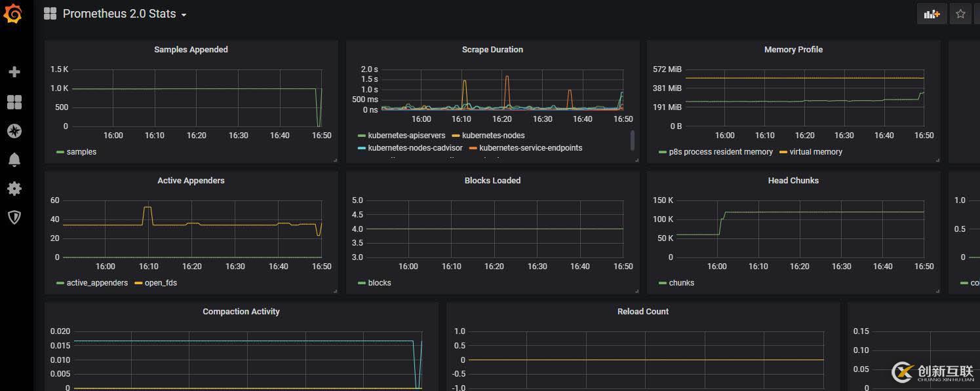Screen dimensions: 980x391
Task: Click the Compaction Activity panel title
Action: (241, 312)
